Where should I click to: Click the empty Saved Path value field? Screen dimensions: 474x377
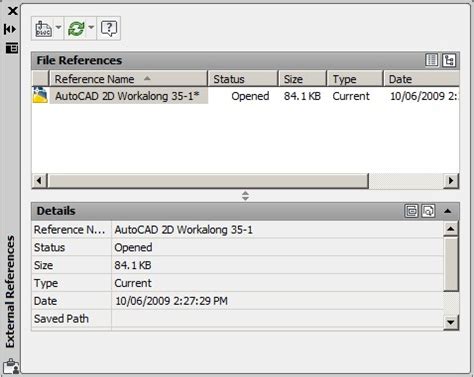[x=277, y=319]
